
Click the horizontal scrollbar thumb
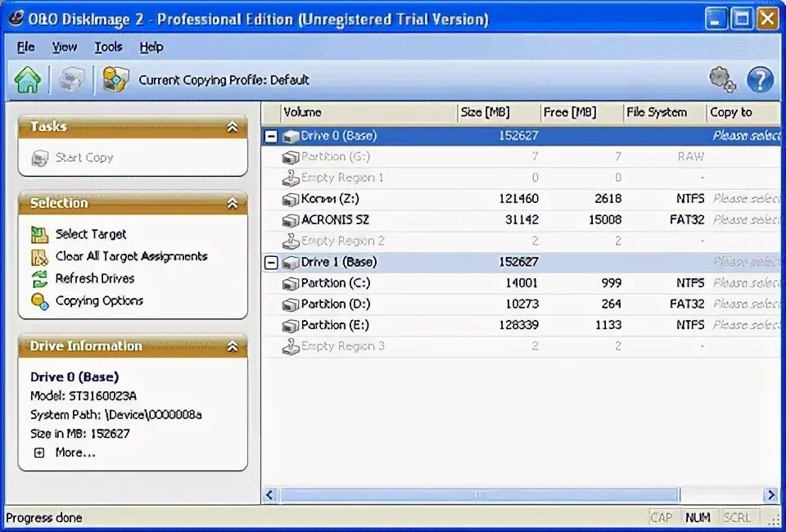479,495
